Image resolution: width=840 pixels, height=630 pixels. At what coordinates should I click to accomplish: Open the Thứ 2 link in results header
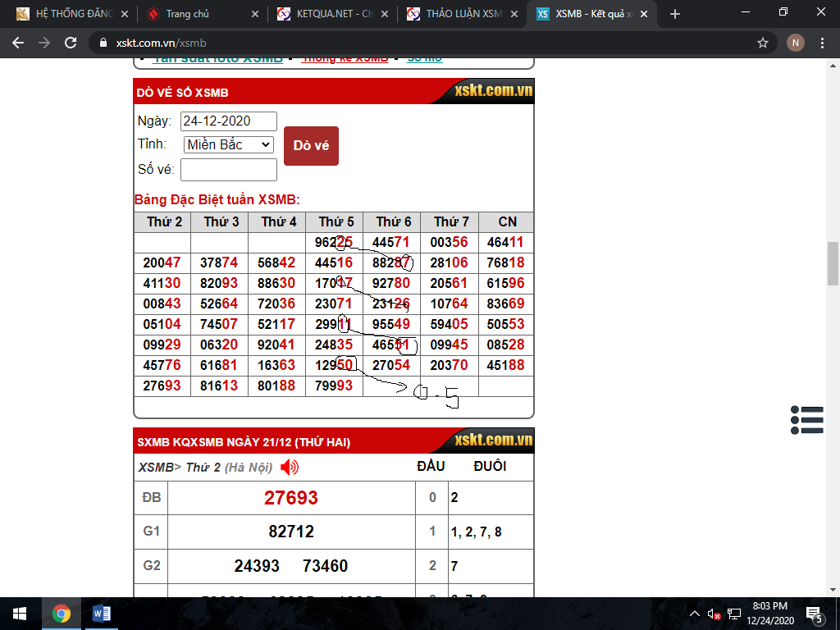pos(202,468)
